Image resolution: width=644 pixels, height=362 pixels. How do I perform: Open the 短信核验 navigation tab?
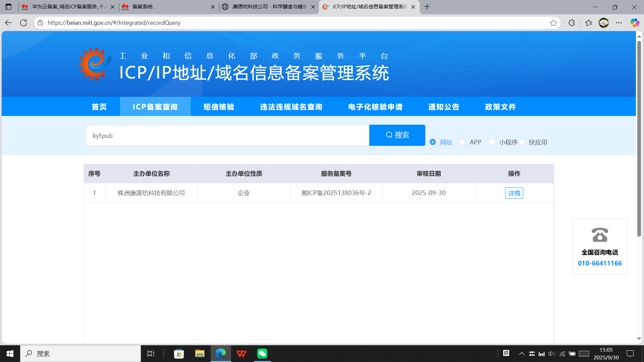(219, 107)
